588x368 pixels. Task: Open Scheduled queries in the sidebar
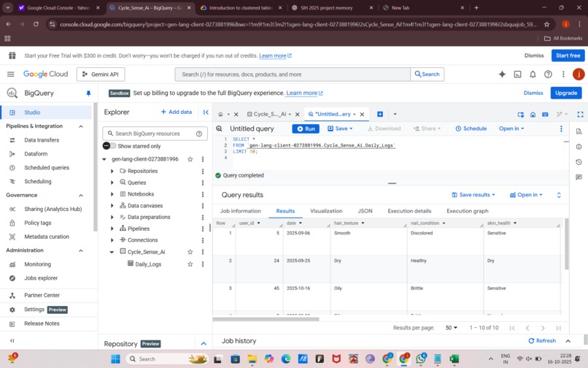pyautogui.click(x=47, y=167)
